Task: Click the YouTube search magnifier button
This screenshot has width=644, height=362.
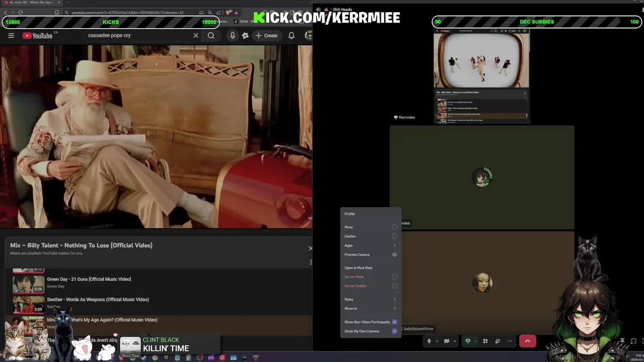Action: click(211, 36)
